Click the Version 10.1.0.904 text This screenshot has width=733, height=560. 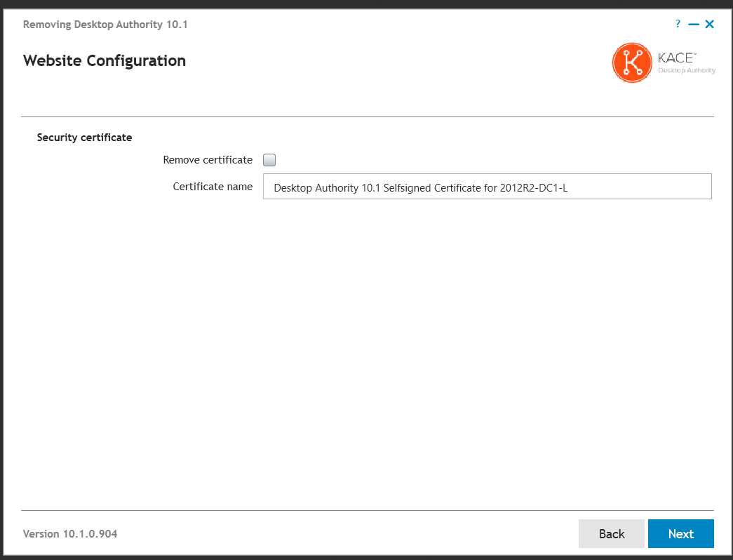(x=70, y=534)
